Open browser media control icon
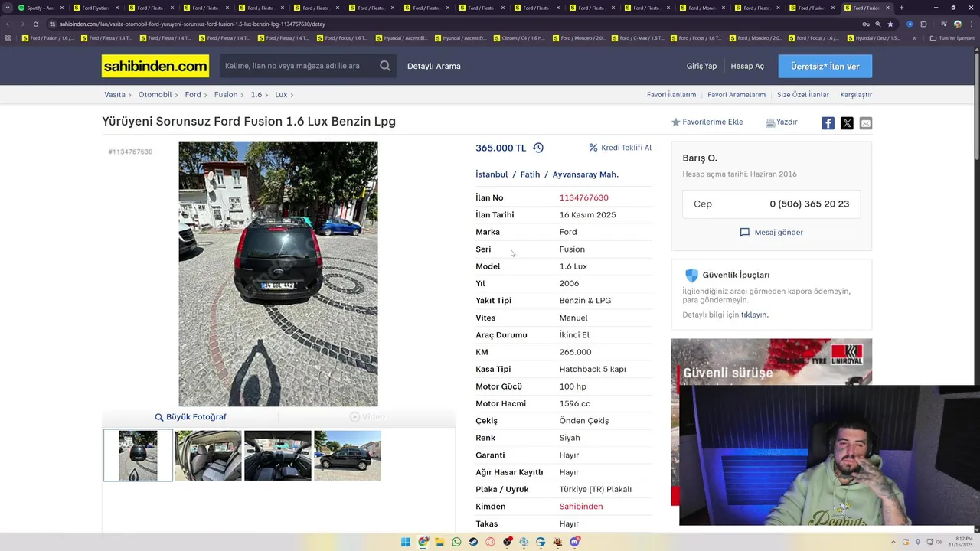 (943, 24)
